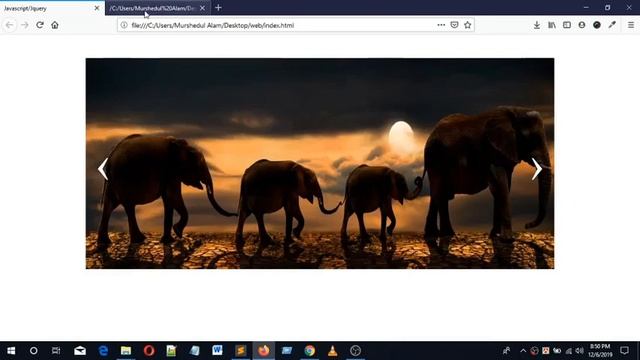Open page actions three-dot menu
The height and width of the screenshot is (360, 640).
[x=441, y=25]
